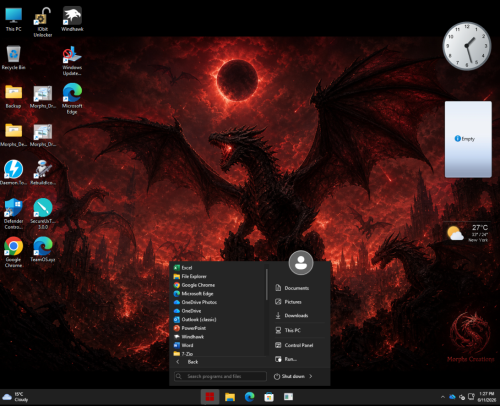Open the Defender Control desktop shortcut

(13, 214)
